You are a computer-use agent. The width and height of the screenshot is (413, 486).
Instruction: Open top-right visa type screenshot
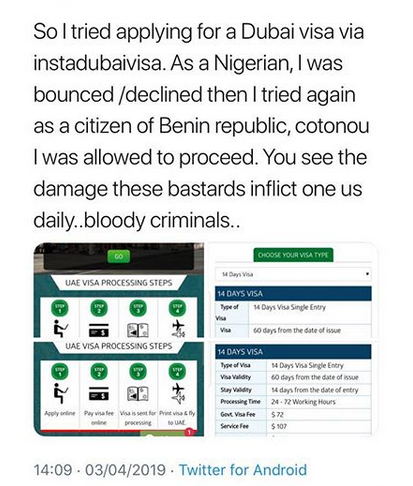(293, 290)
